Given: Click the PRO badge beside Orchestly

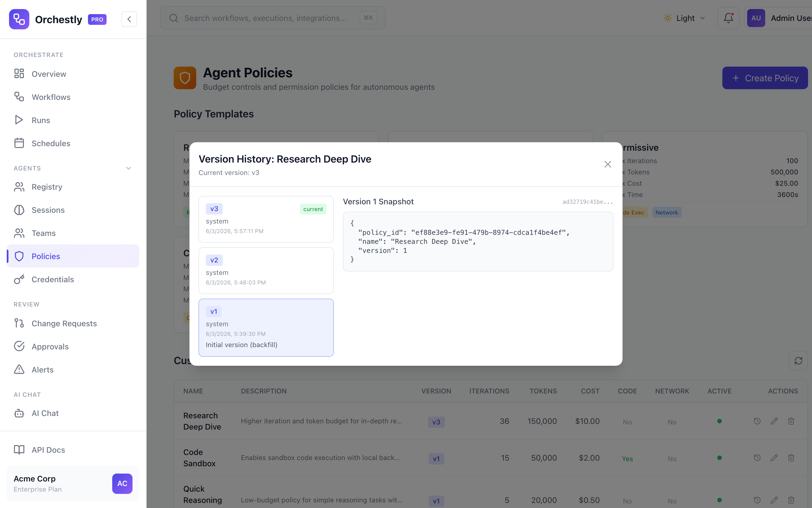Looking at the screenshot, I should [97, 19].
